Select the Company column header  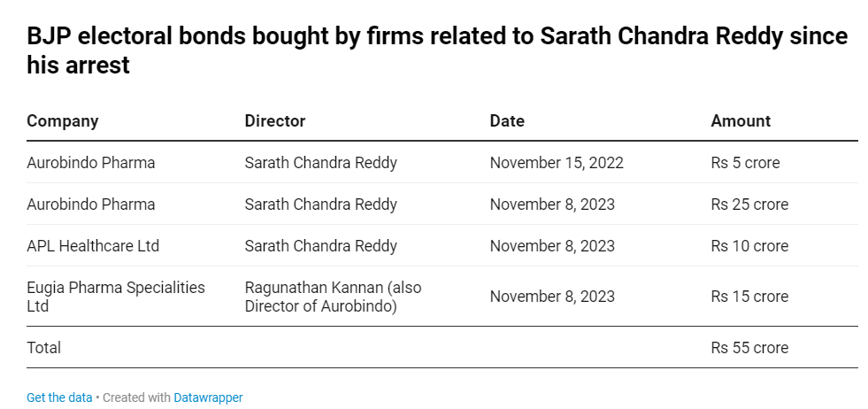[63, 120]
